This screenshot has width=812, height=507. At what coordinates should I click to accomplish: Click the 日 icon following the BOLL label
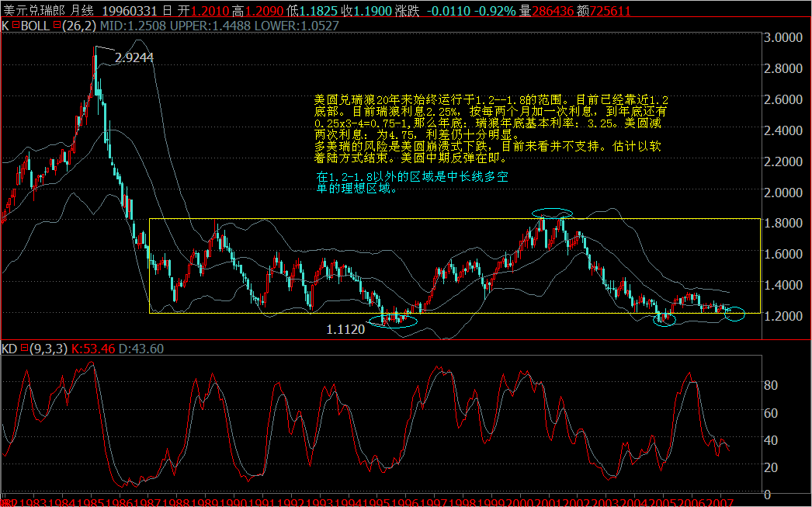pos(57,24)
